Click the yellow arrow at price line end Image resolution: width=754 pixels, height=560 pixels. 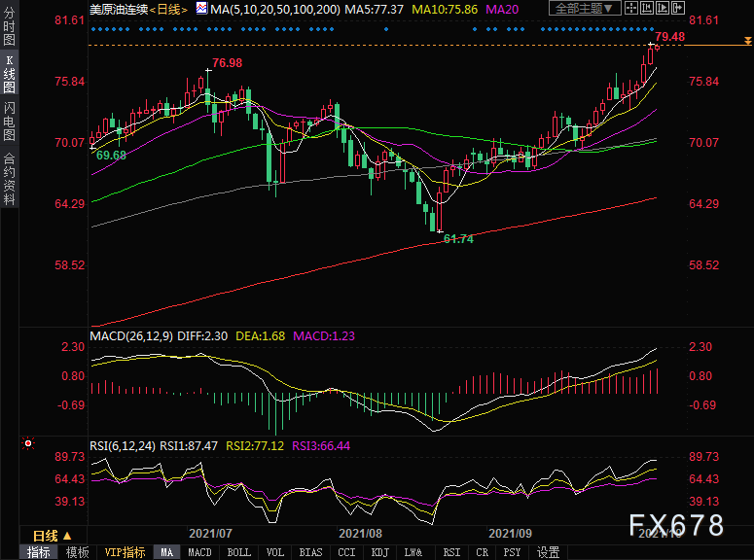[x=746, y=41]
